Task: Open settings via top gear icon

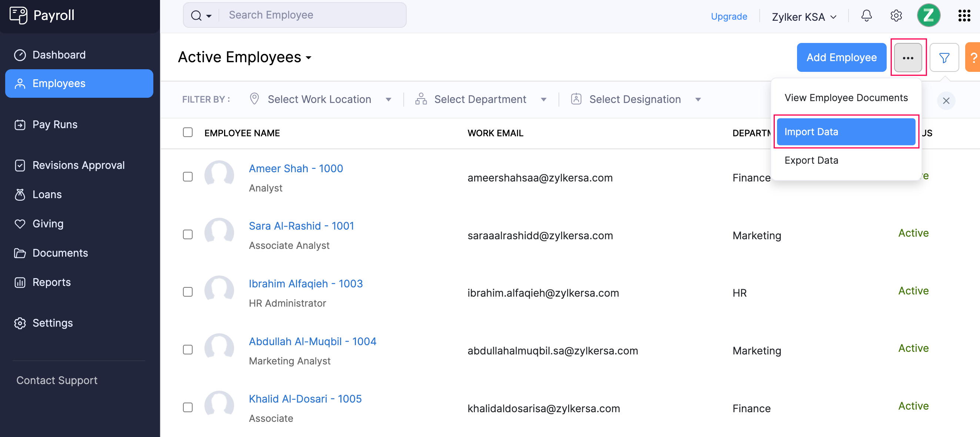Action: click(896, 16)
